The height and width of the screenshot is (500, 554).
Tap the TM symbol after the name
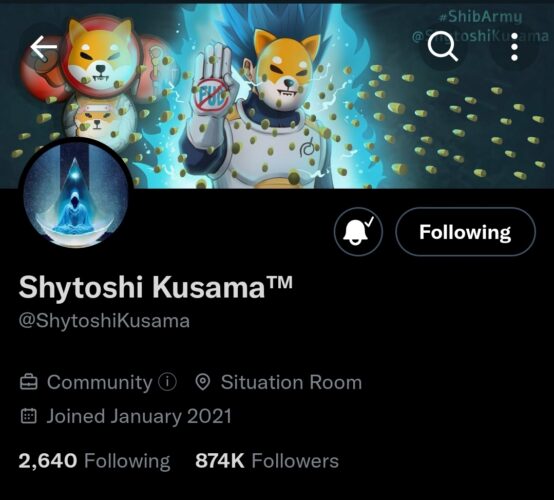(x=279, y=282)
